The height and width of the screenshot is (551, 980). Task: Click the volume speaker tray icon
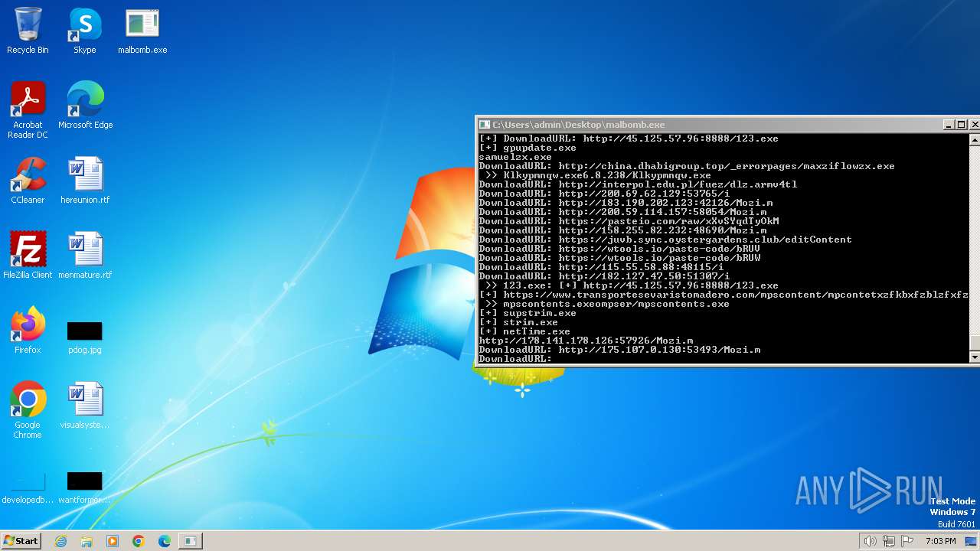click(870, 541)
